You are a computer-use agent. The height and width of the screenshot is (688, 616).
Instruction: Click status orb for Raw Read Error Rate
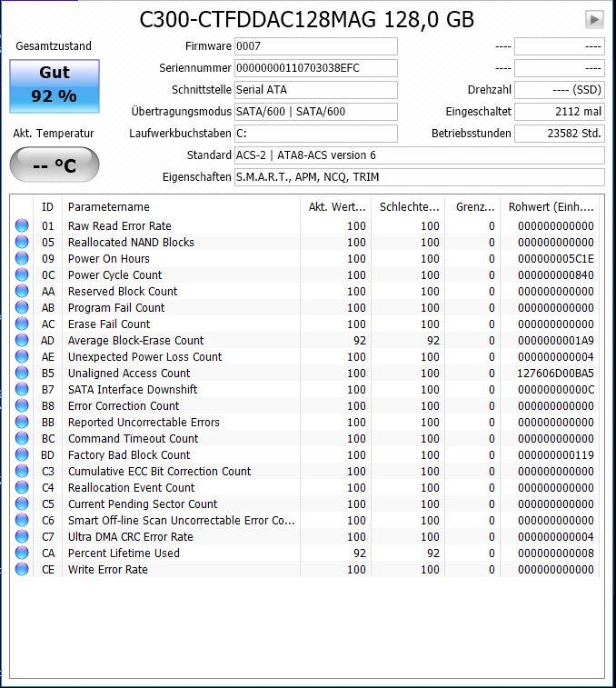tap(22, 225)
